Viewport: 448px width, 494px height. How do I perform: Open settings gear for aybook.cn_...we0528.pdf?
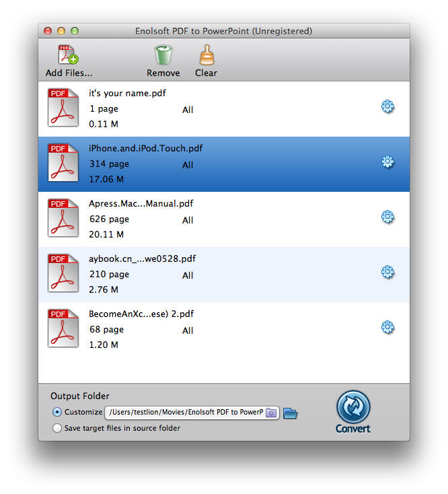pyautogui.click(x=387, y=272)
